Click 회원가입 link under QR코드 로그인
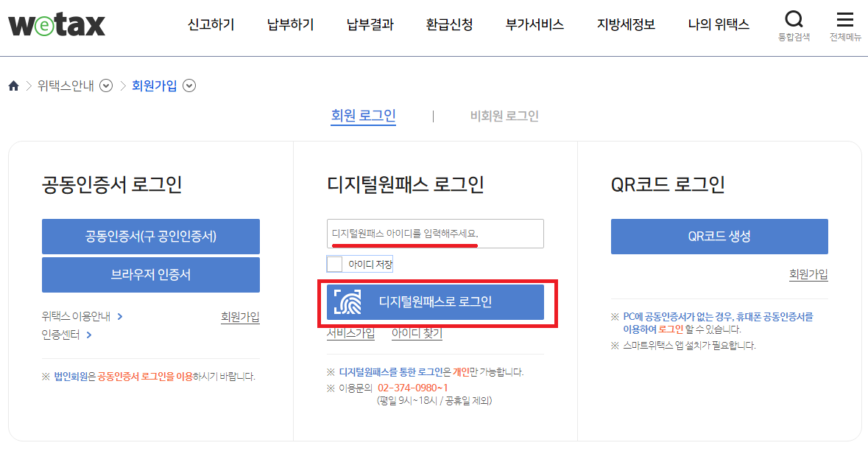This screenshot has height=454, width=868. [x=809, y=274]
